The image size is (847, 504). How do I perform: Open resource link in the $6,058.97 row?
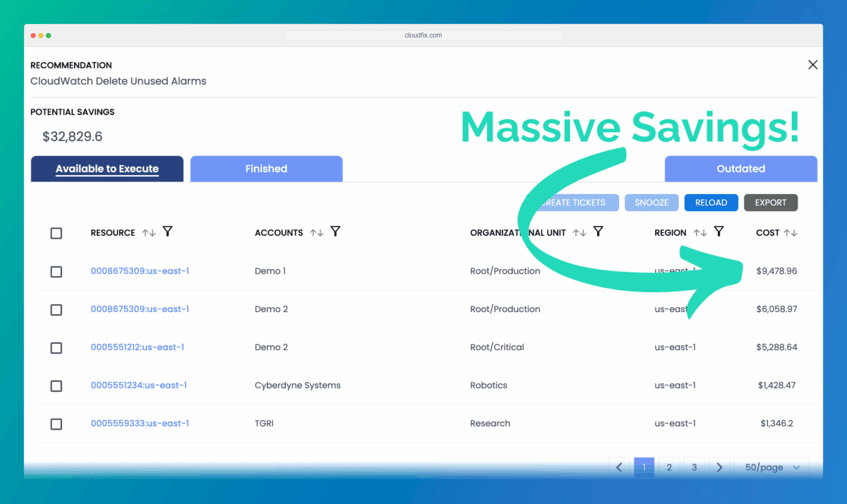140,309
